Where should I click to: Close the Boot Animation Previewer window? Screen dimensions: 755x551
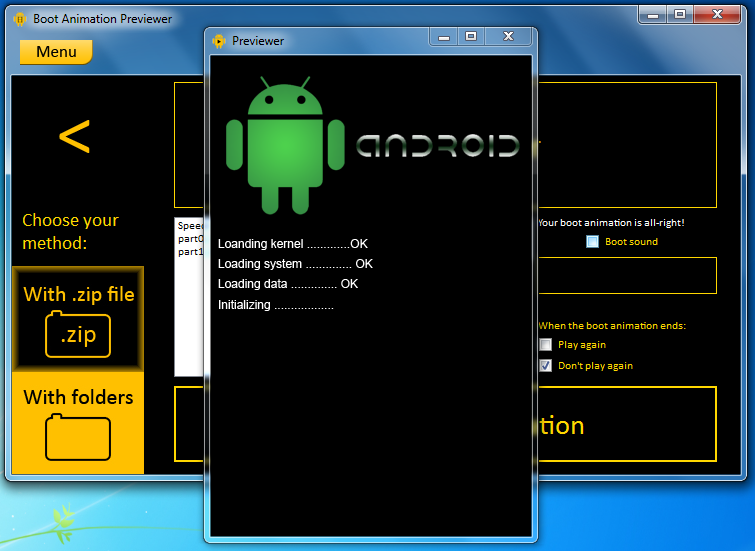pyautogui.click(x=717, y=14)
